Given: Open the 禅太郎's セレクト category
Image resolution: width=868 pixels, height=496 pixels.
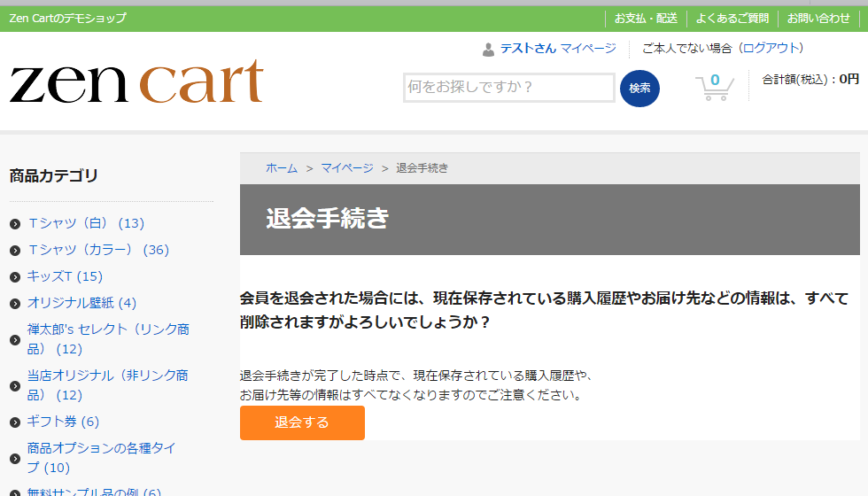Looking at the screenshot, I should (x=108, y=329).
